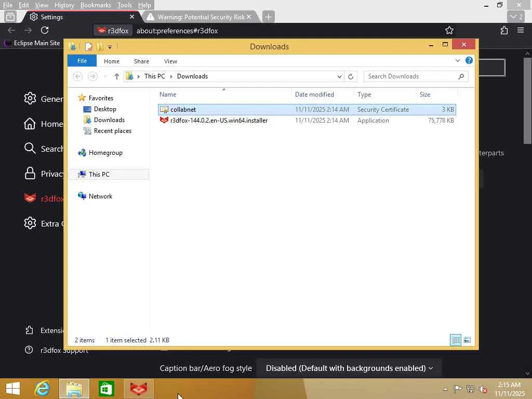Select Favorites in navigation pane
The image size is (532, 399).
pos(100,98)
